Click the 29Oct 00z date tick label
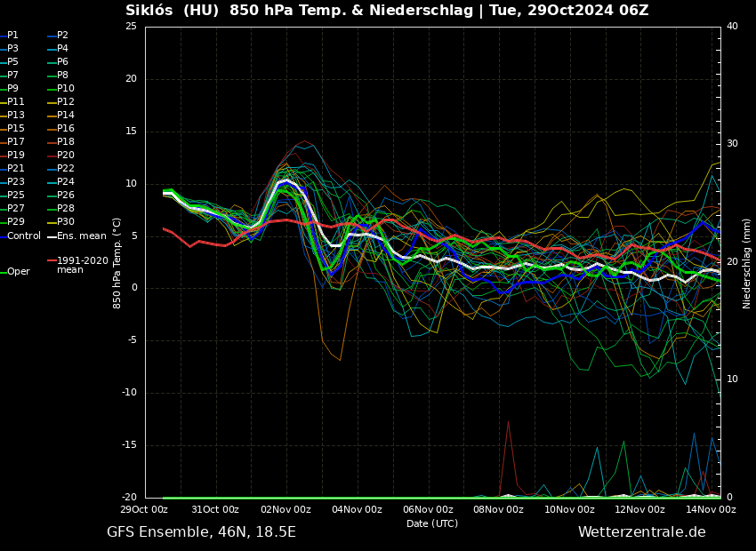The image size is (756, 551). 145,510
